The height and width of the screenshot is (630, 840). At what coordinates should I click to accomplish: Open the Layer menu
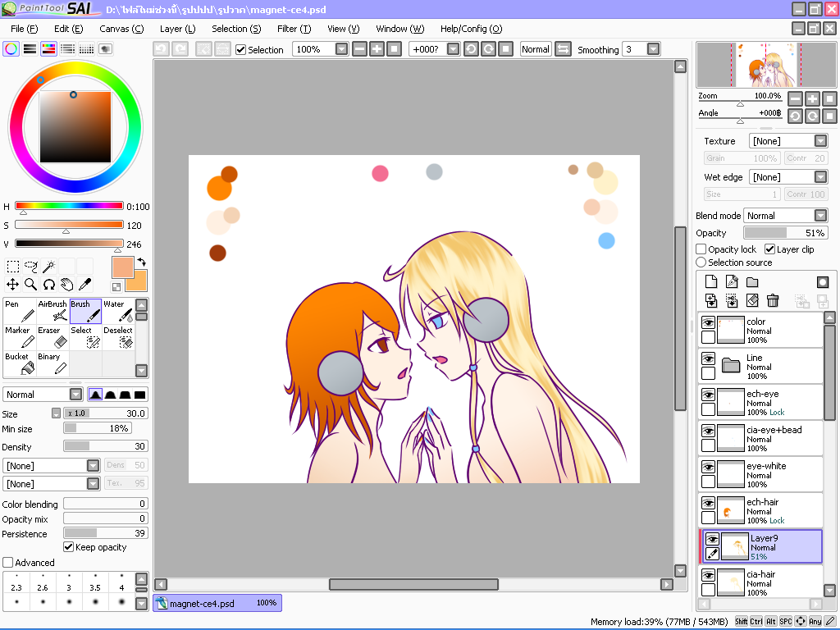177,29
